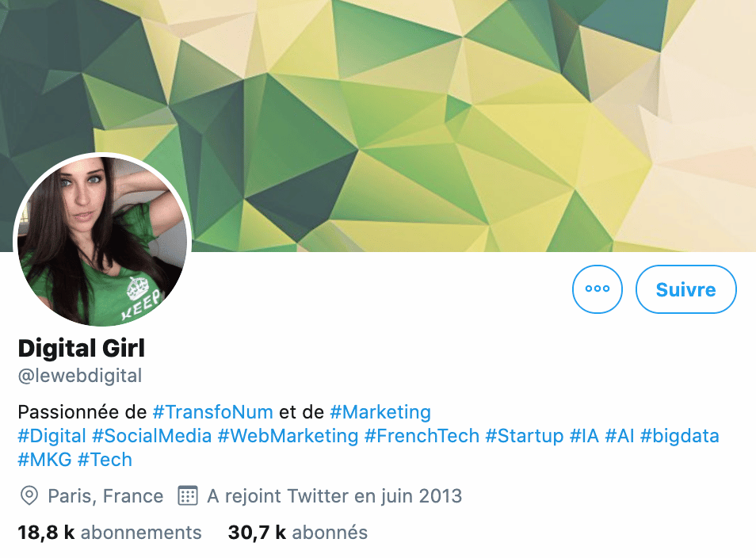Open the #TransfoNum hashtag link
The height and width of the screenshot is (558, 756).
tap(212, 412)
